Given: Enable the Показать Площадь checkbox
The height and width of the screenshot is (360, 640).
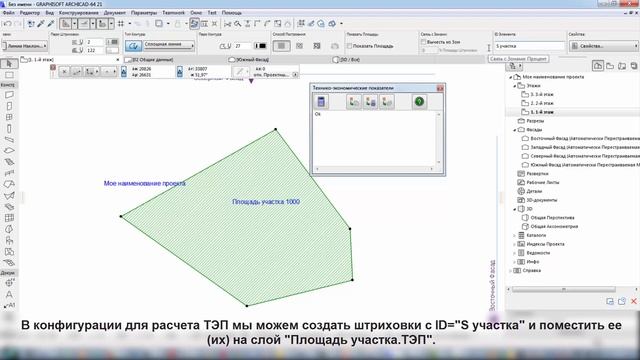Looking at the screenshot, I should click(x=349, y=46).
